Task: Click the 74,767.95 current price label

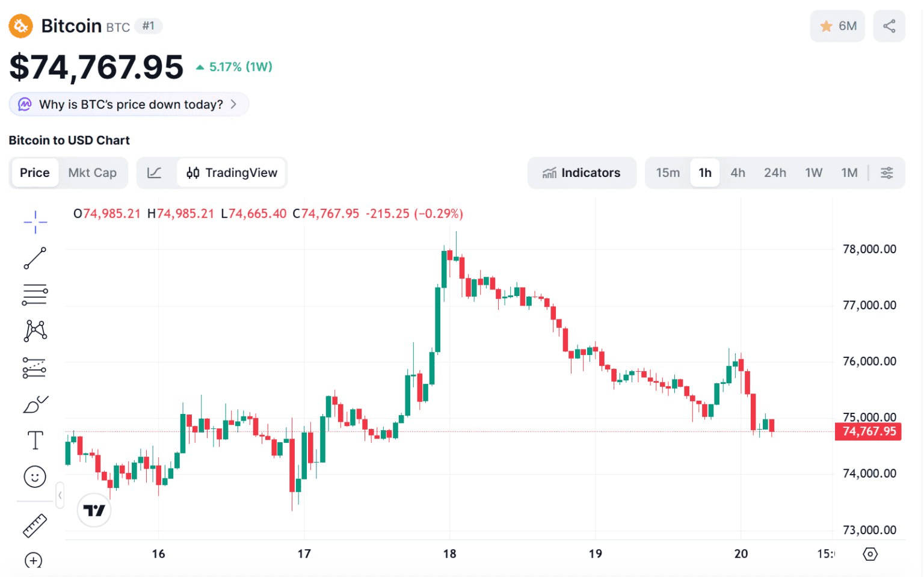Action: 868,431
